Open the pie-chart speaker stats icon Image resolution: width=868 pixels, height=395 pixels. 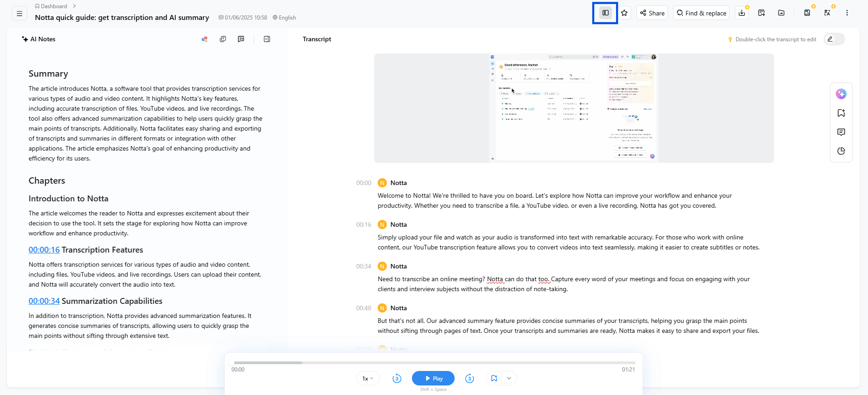[x=841, y=151]
